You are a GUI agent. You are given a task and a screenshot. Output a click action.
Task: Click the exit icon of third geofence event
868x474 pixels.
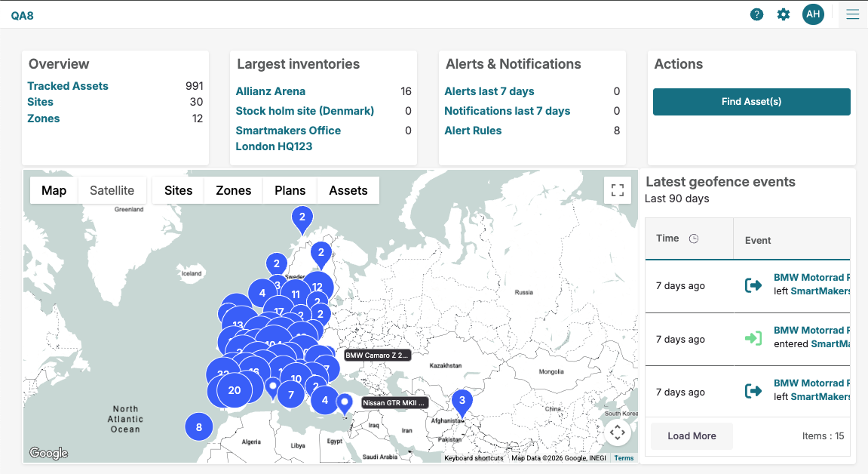tap(753, 391)
